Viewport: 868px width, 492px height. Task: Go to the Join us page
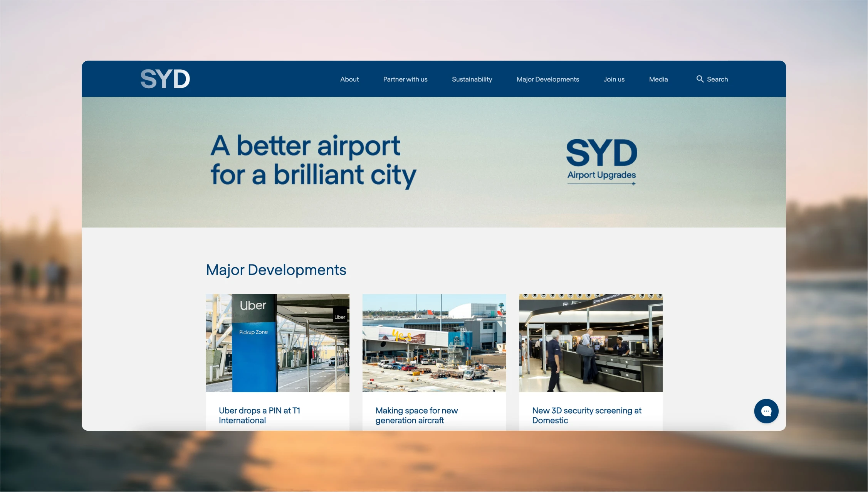(x=614, y=79)
